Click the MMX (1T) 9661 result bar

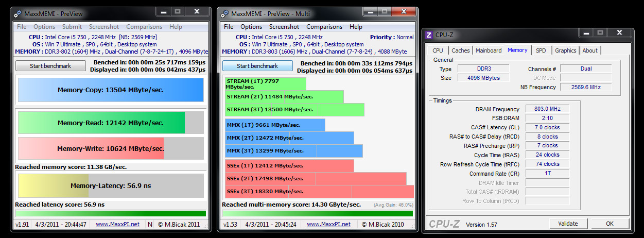tap(275, 125)
